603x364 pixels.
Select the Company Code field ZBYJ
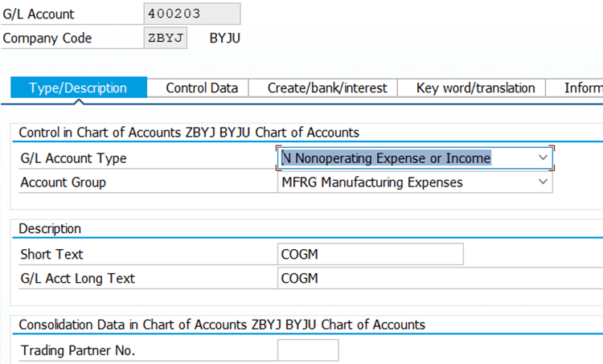click(166, 38)
